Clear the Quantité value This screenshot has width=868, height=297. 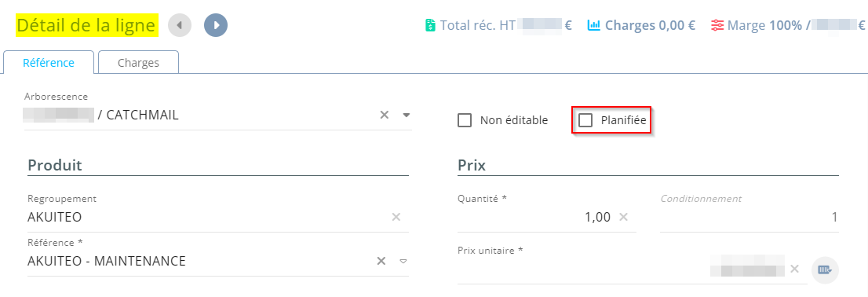click(x=623, y=217)
